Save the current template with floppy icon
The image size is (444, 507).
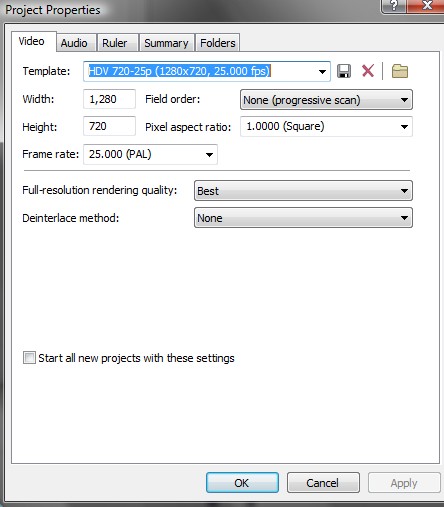(x=344, y=71)
